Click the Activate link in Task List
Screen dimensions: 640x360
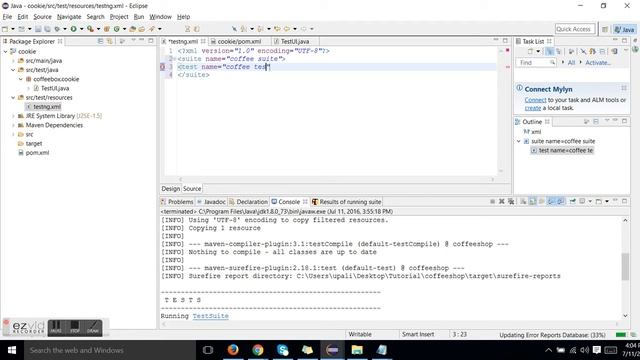pos(598,62)
